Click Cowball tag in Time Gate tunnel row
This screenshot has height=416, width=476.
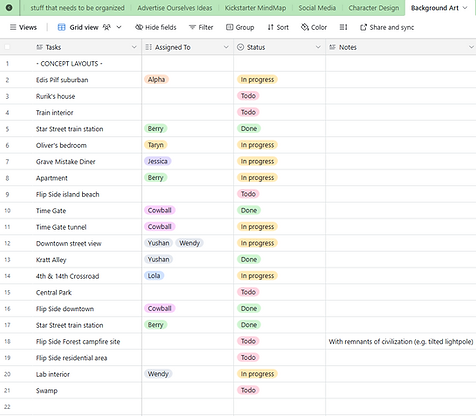click(x=160, y=227)
